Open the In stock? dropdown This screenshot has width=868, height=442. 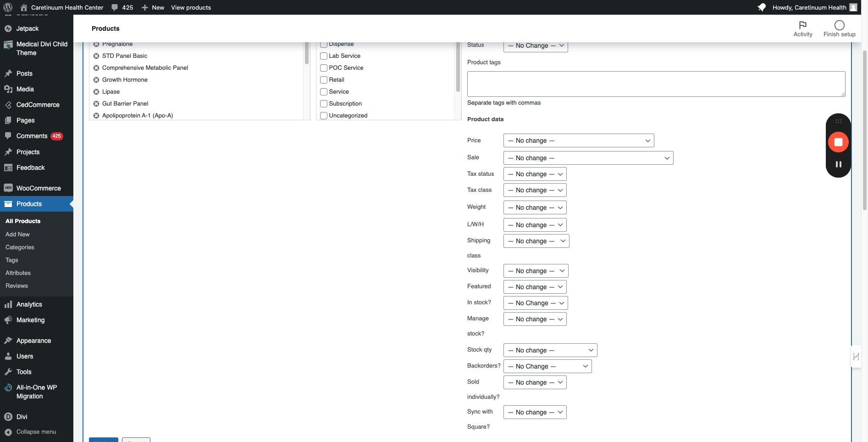coord(536,303)
